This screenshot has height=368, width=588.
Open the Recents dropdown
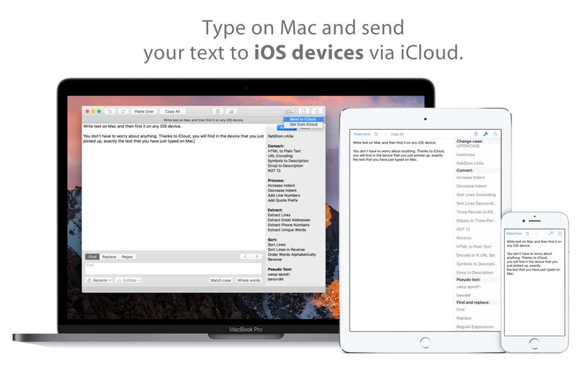pyautogui.click(x=99, y=280)
